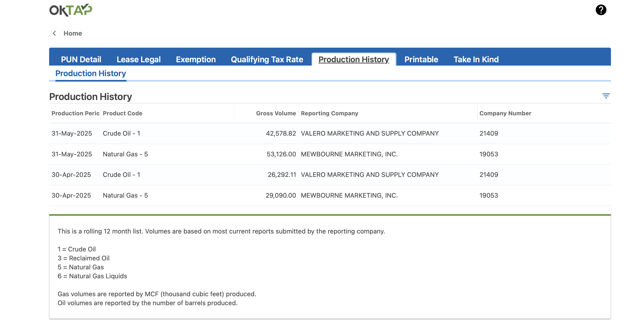The image size is (644, 325).
Task: Sort by Product Code column header
Action: tap(123, 113)
